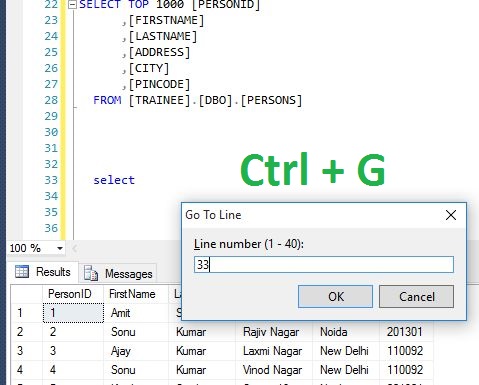The image size is (479, 385).
Task: Place cursor on line 33 select keyword
Action: point(114,180)
